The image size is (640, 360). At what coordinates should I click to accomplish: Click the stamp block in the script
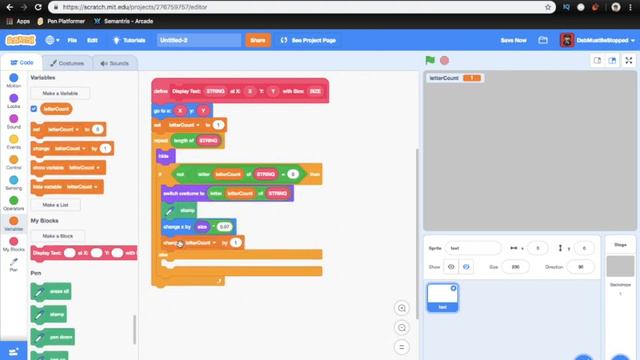pos(179,211)
